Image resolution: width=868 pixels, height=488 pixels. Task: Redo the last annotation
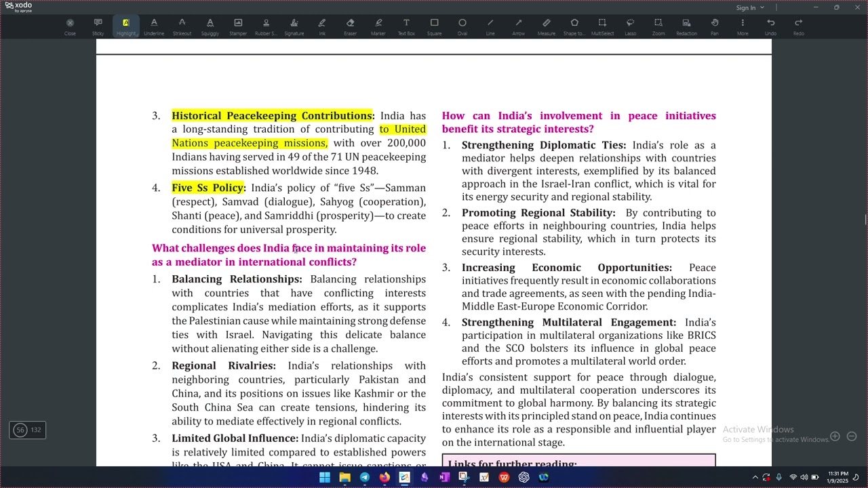[799, 26]
